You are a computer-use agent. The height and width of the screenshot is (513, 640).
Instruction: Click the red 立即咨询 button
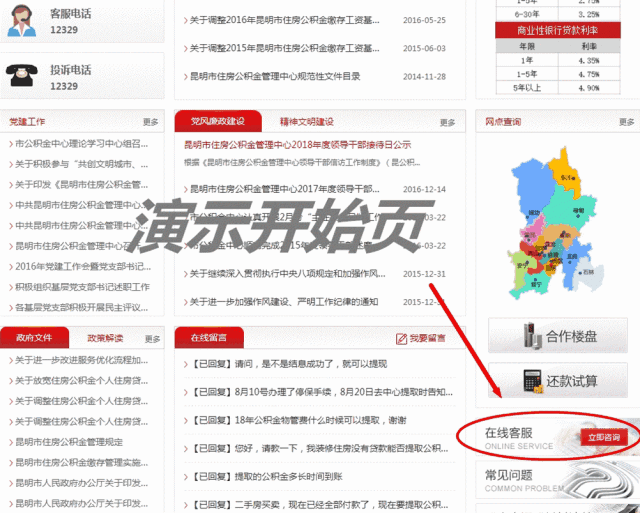click(x=604, y=437)
